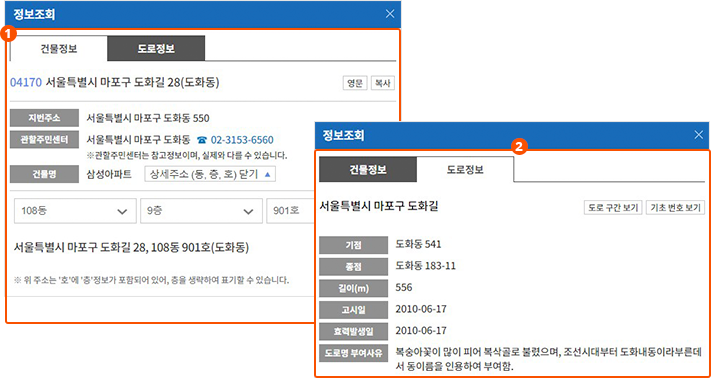Viewport: 711px width, 378px height.
Task: Click road name 서울특별시 마포구 도화길
Action: pos(379,207)
